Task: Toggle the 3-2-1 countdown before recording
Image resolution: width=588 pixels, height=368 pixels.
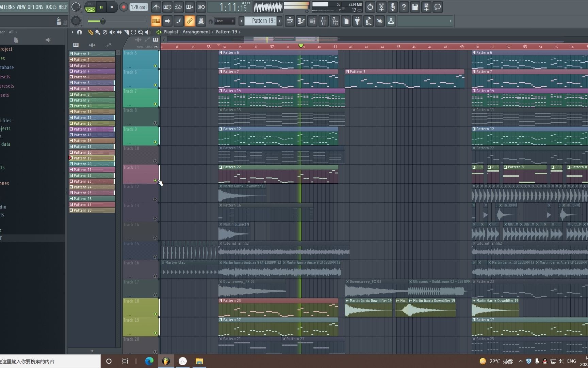Action: click(x=178, y=7)
